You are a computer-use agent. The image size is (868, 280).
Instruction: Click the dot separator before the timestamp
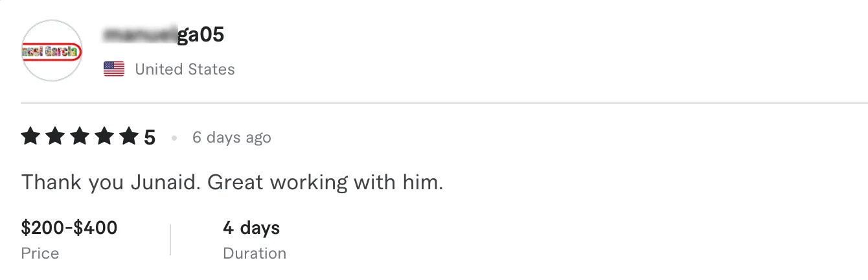[x=174, y=138]
